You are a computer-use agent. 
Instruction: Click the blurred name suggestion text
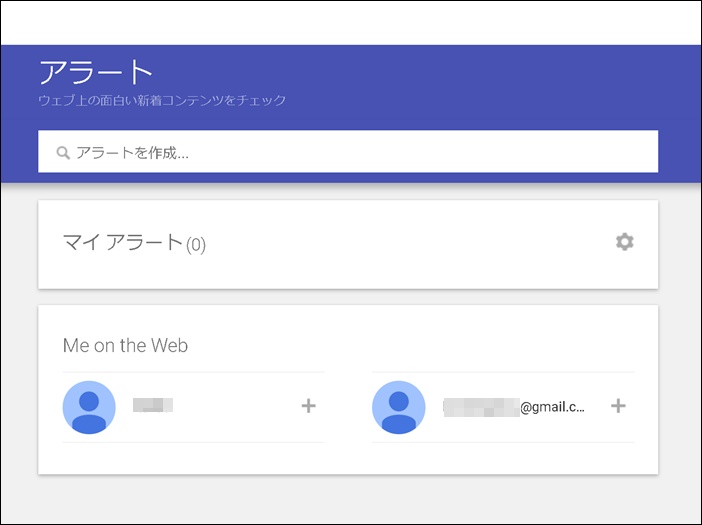(x=153, y=405)
